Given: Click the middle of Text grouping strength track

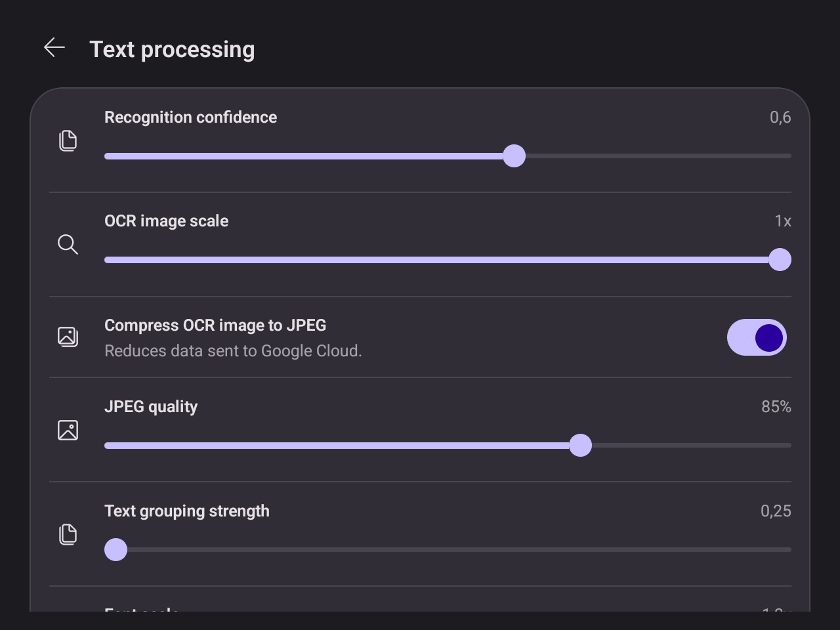Looking at the screenshot, I should (448, 549).
